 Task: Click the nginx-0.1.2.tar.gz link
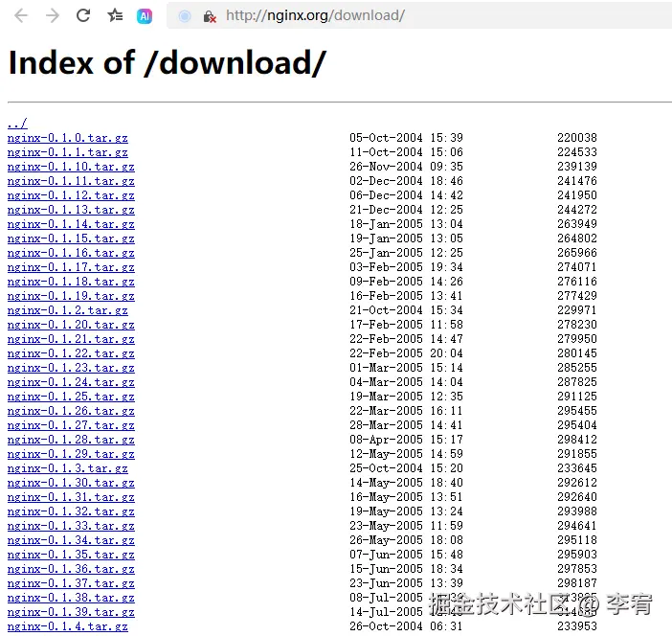point(68,310)
